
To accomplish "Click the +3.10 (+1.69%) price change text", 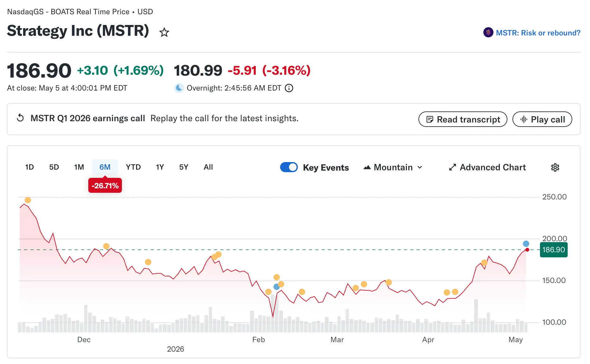I will (x=120, y=70).
